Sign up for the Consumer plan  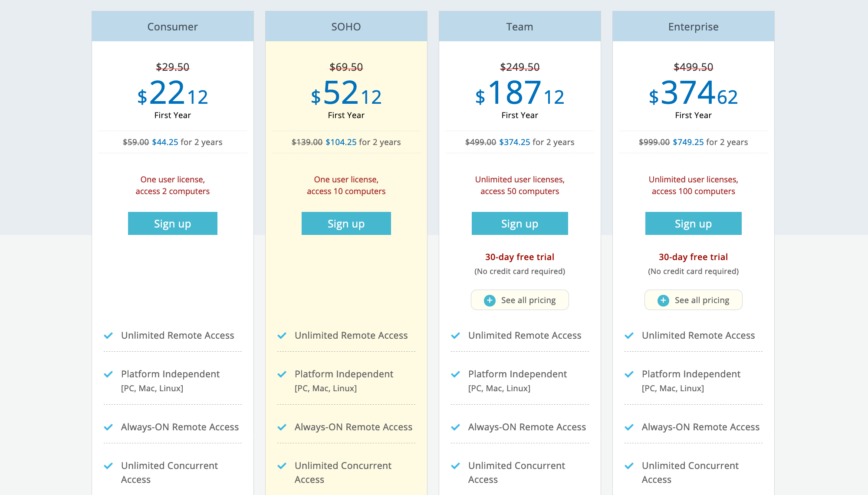tap(172, 224)
